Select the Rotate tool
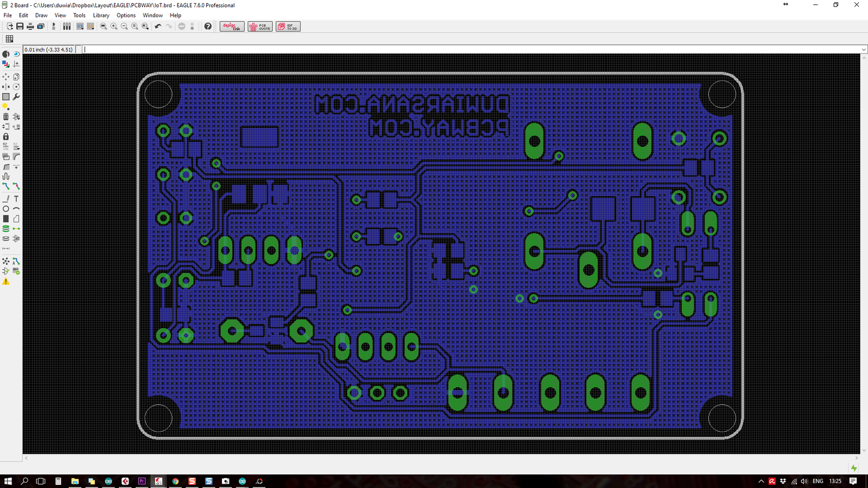868x488 pixels. click(16, 87)
